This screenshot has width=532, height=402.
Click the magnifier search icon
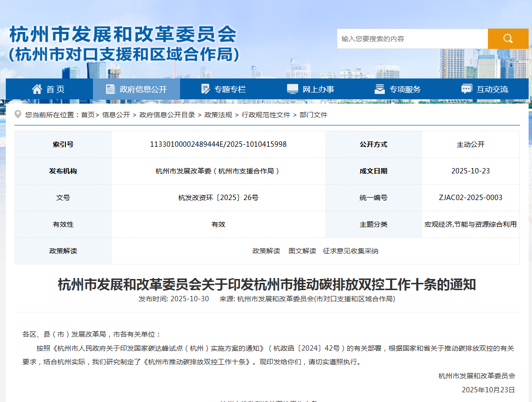click(508, 38)
